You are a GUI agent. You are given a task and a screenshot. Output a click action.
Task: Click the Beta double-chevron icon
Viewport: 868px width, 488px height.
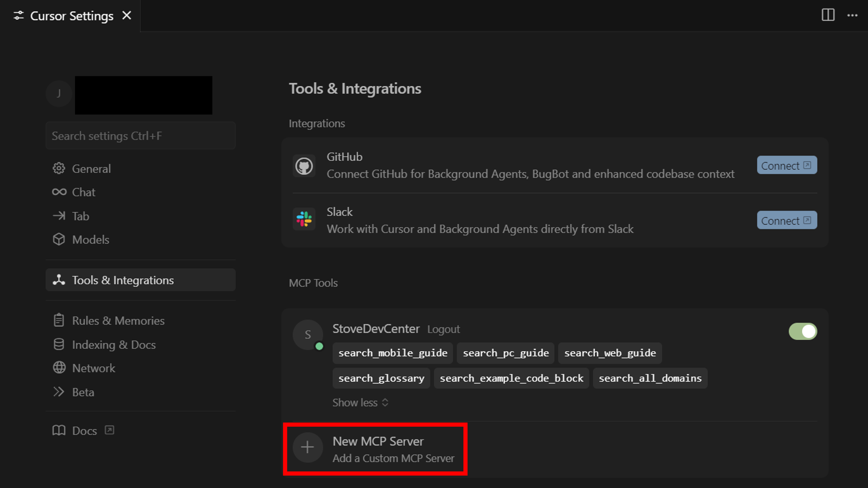point(59,392)
